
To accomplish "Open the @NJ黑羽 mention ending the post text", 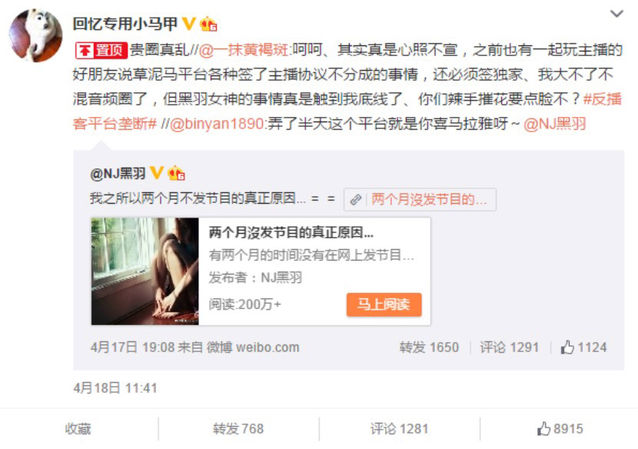I will point(555,124).
